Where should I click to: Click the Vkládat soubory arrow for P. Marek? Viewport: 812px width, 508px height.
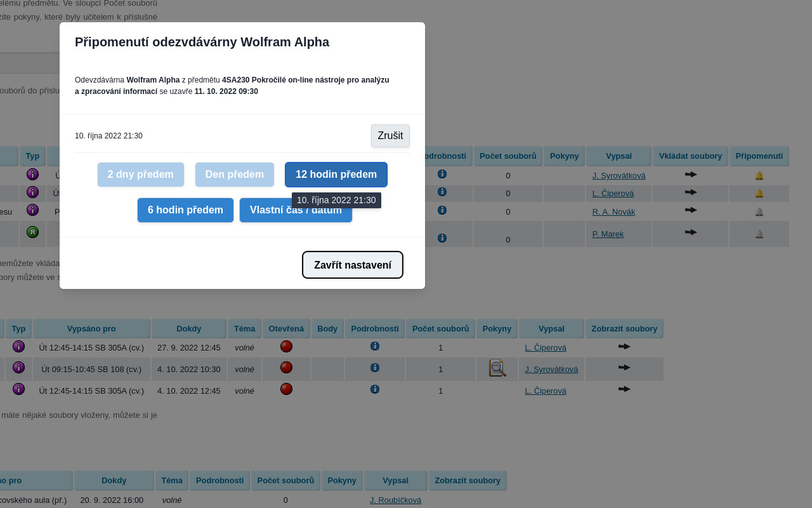691,232
